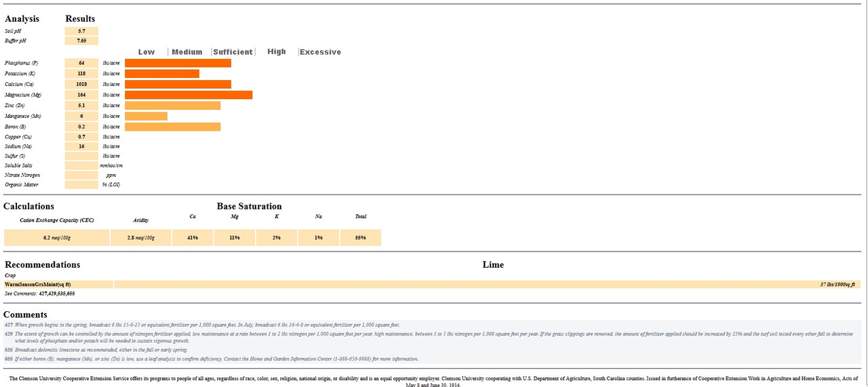The image size is (868, 387).
Task: Select the Ca base saturation 41%
Action: coord(193,238)
